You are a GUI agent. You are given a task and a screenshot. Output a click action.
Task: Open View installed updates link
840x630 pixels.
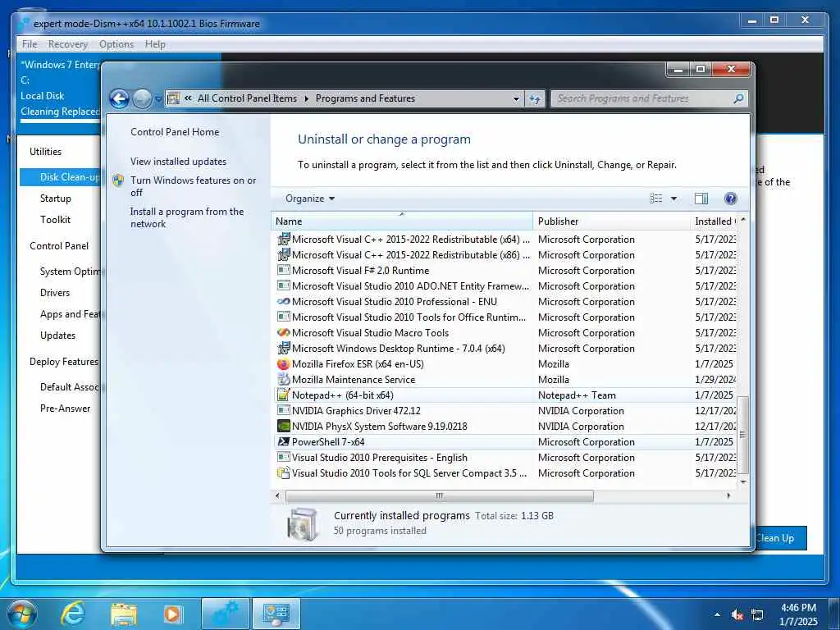click(x=178, y=162)
